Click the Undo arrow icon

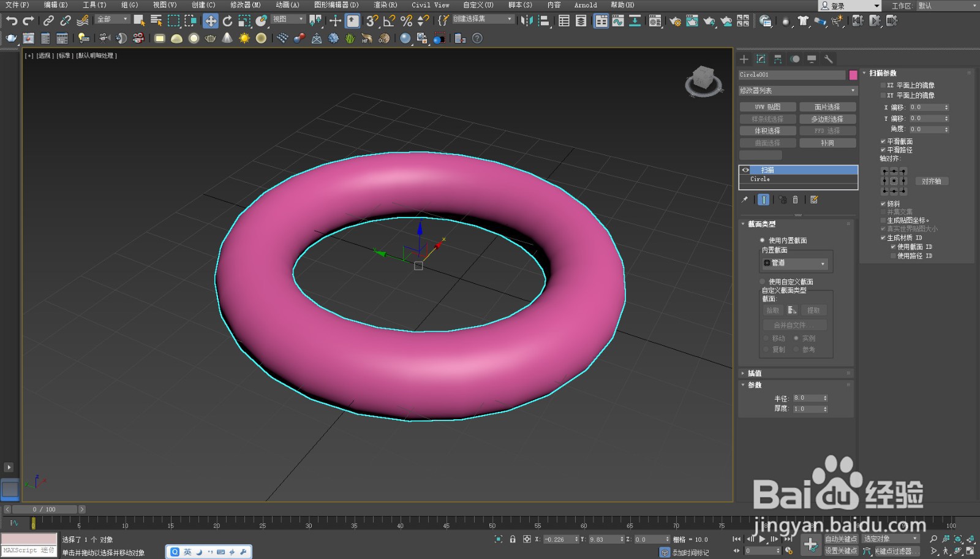point(11,21)
